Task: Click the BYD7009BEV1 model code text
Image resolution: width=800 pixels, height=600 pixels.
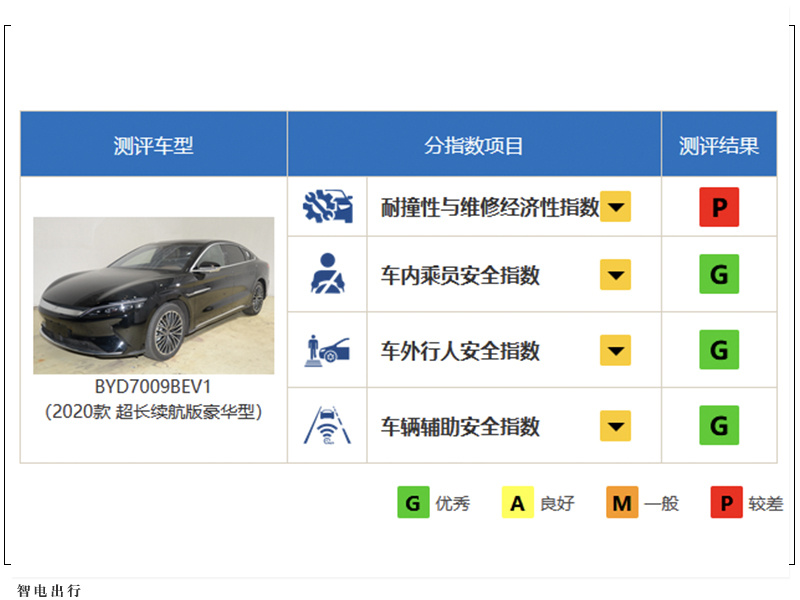Action: click(153, 387)
